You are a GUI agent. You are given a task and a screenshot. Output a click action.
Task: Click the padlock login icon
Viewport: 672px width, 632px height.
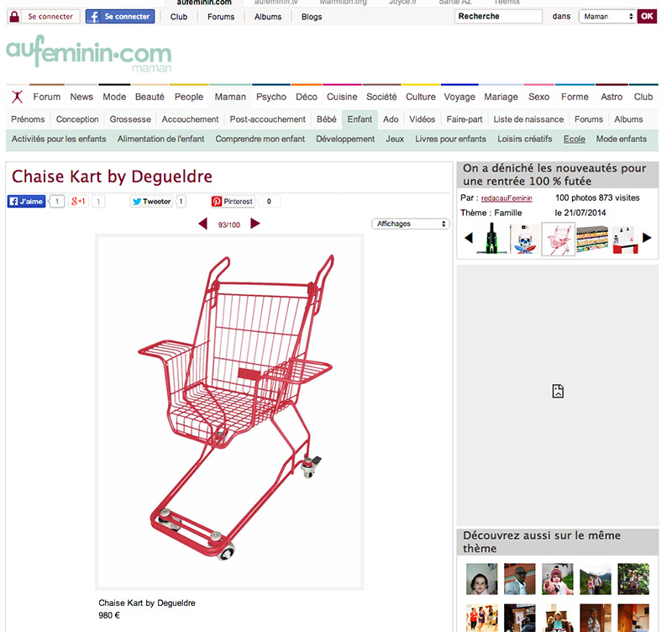coord(14,17)
